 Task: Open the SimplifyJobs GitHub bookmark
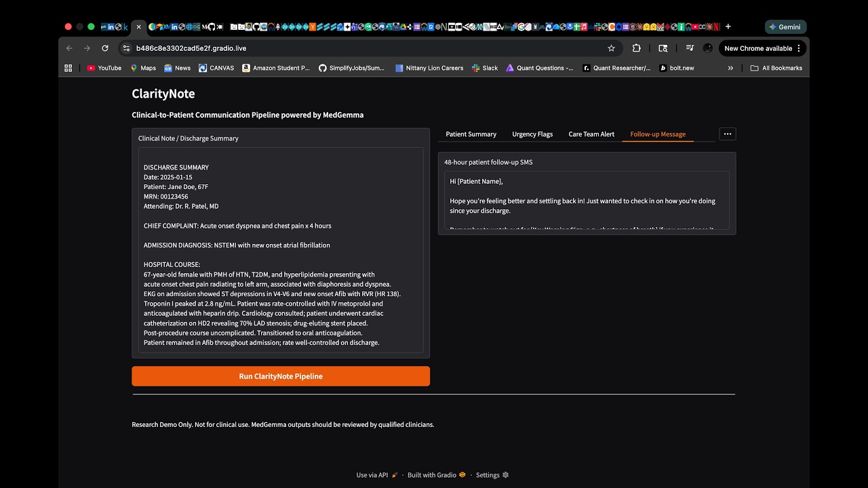pyautogui.click(x=352, y=68)
